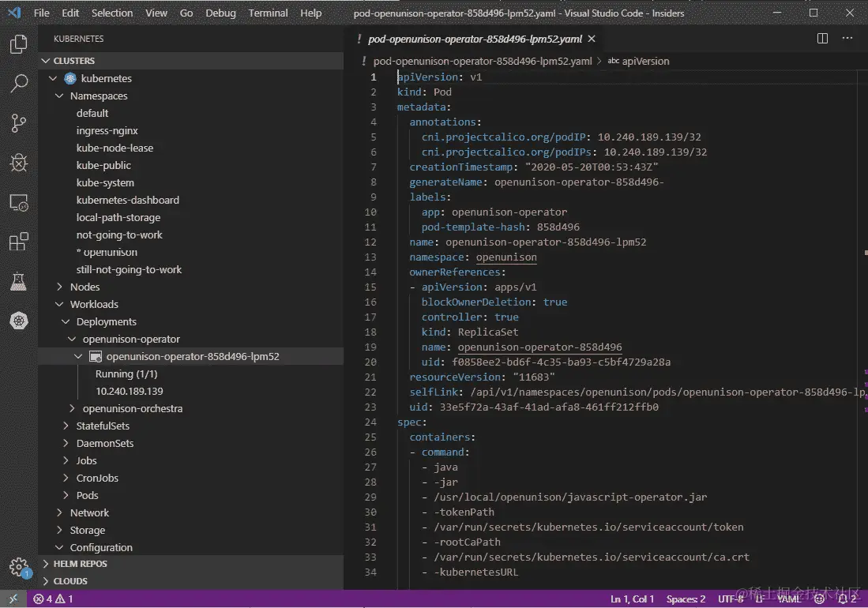The height and width of the screenshot is (608, 868).
Task: Select the kube-system namespace
Action: (104, 182)
